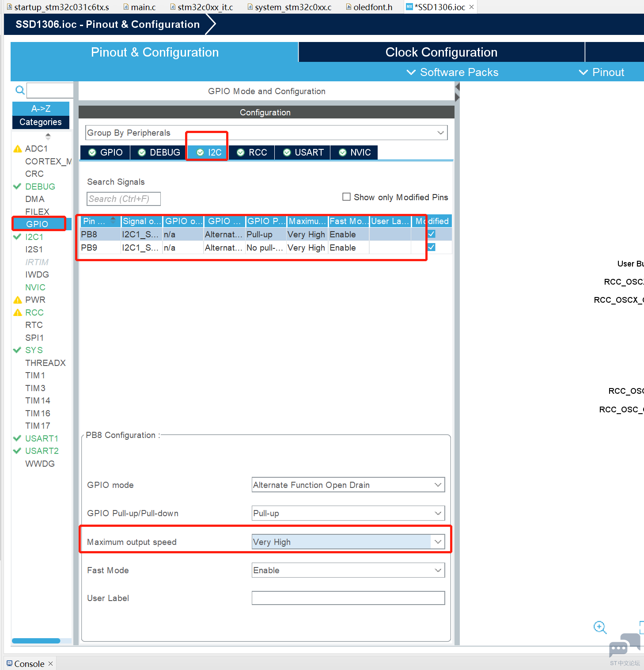
Task: Click the category search text box
Action: click(50, 90)
